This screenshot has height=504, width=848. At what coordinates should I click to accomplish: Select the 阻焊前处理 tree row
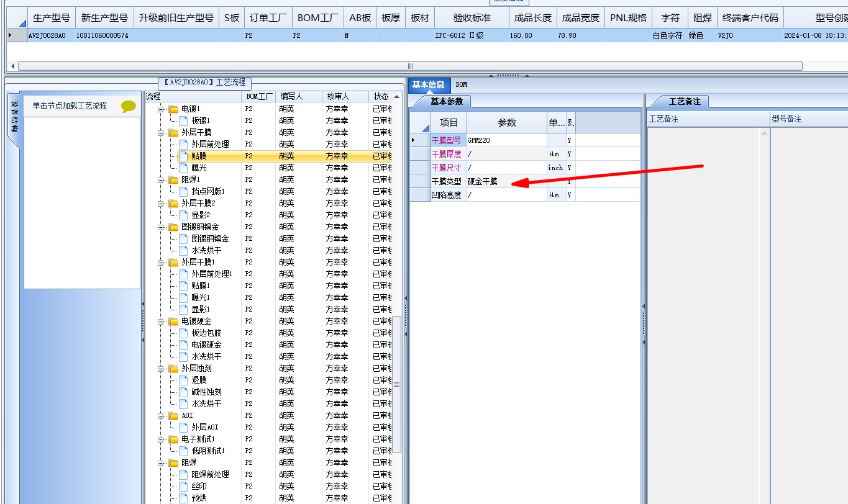pyautogui.click(x=210, y=474)
